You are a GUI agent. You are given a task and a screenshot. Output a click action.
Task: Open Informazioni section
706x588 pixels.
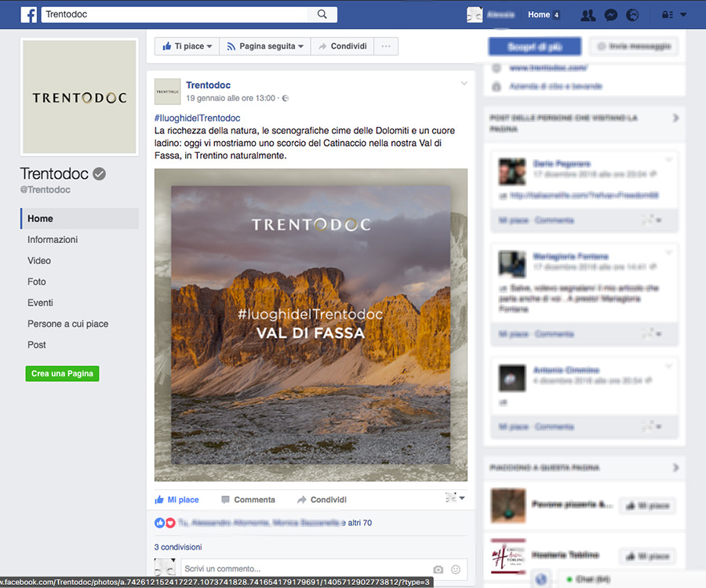(x=53, y=240)
